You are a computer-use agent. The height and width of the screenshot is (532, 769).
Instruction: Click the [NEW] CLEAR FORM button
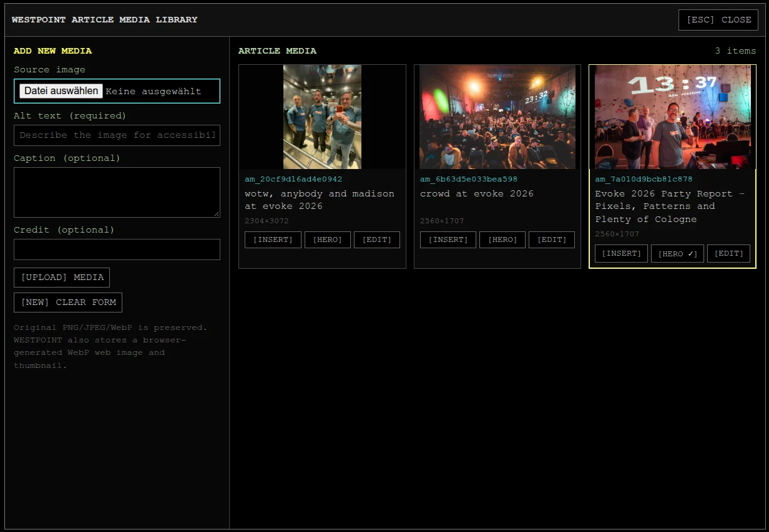(68, 302)
